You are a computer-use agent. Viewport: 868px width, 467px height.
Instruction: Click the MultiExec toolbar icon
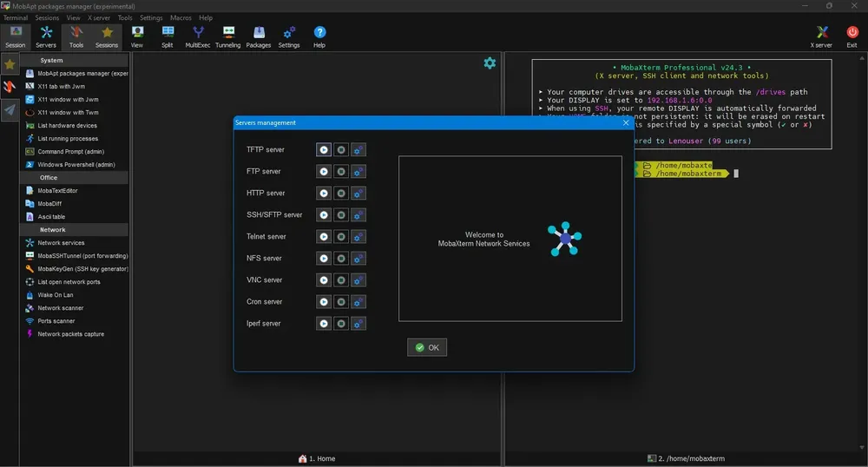(198, 37)
